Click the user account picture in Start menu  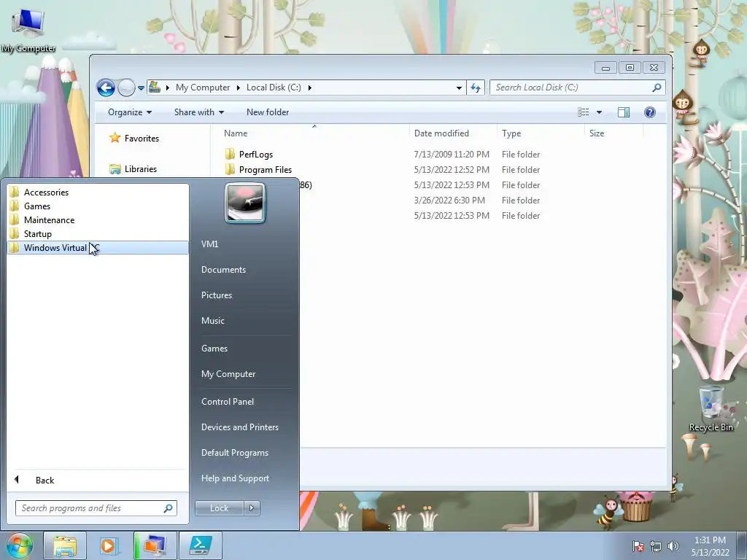coord(245,203)
